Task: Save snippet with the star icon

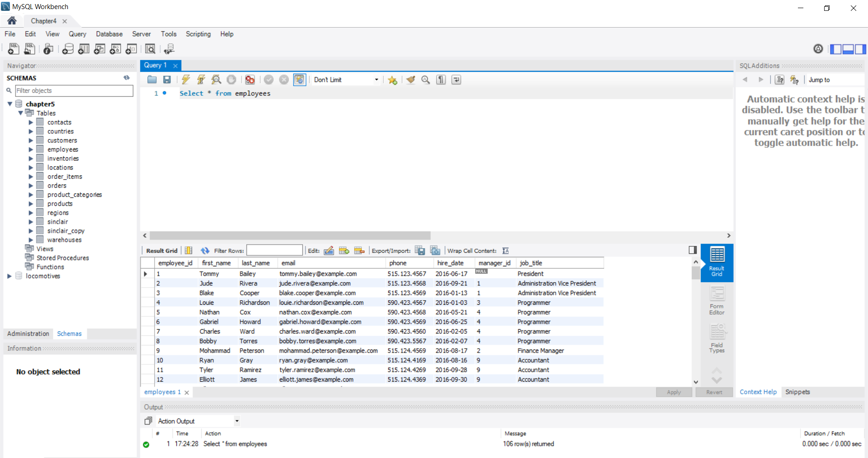Action: (x=392, y=80)
